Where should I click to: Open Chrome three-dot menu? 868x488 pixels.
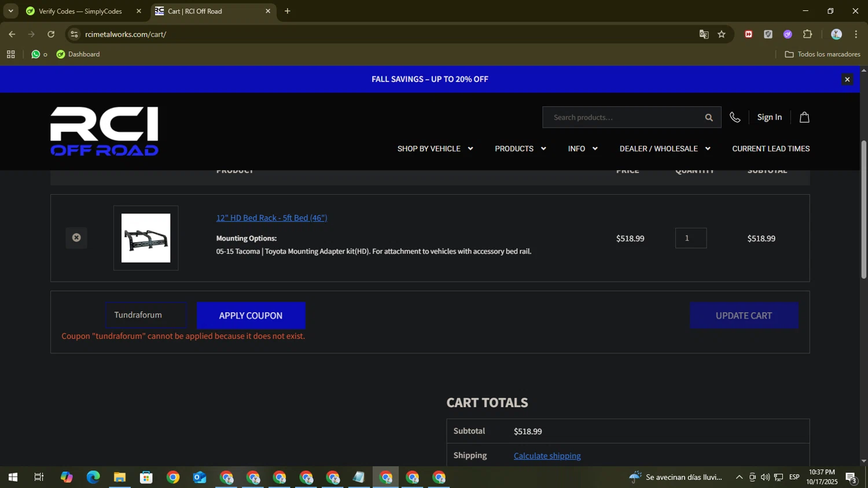coord(856,34)
